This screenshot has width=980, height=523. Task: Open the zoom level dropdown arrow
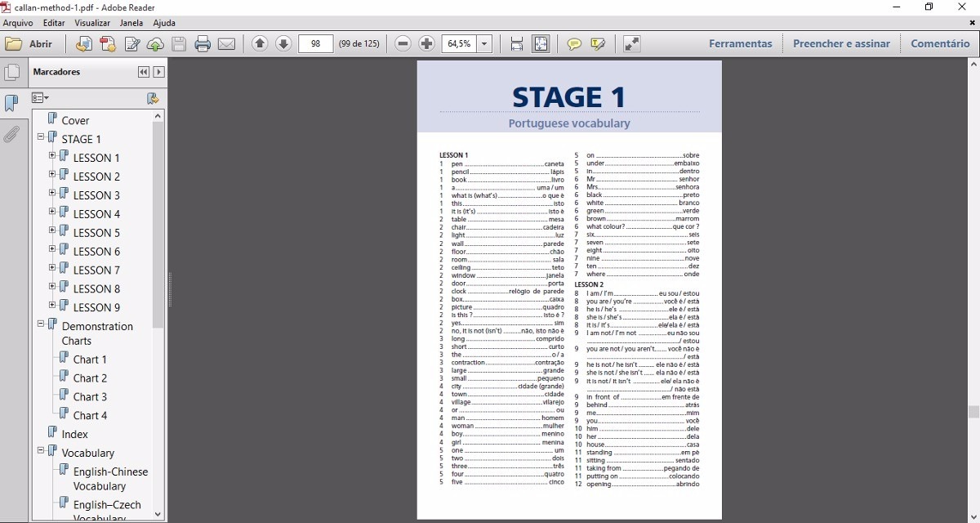[x=485, y=43]
